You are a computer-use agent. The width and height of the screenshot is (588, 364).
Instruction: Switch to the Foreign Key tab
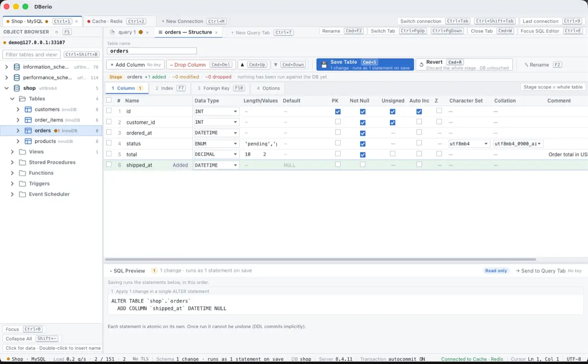point(220,88)
